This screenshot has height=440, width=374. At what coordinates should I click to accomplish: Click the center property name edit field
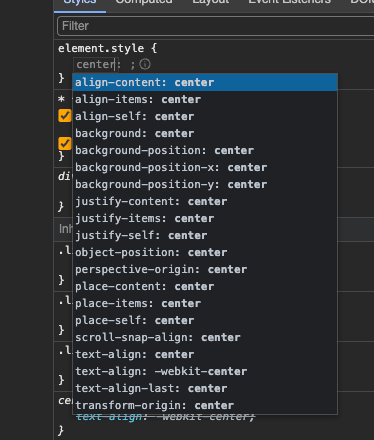click(95, 64)
